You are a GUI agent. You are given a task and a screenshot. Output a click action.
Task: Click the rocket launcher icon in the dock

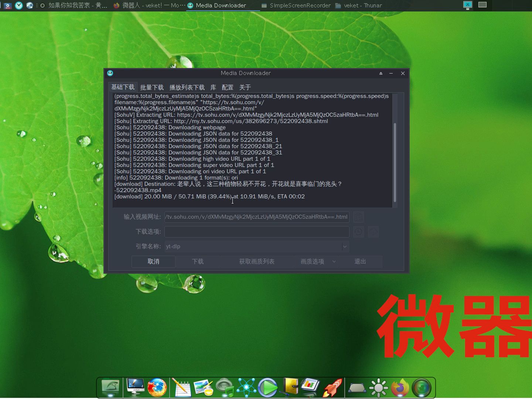[332, 388]
